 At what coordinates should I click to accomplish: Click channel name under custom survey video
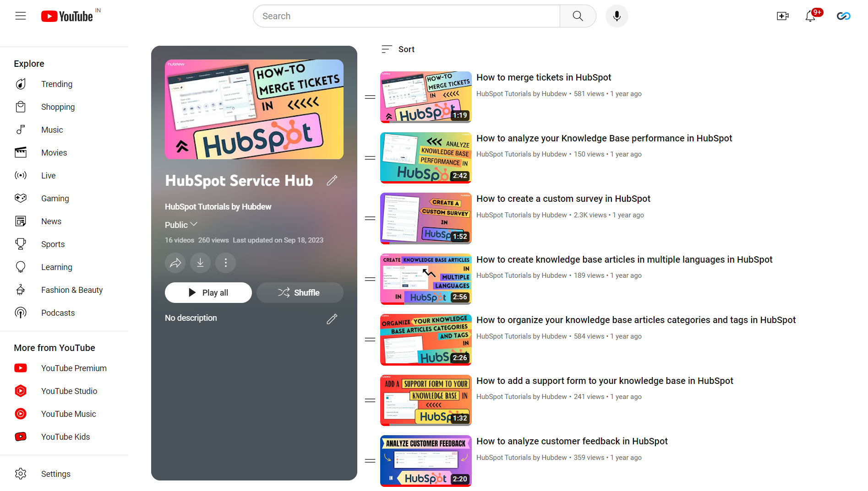coord(522,215)
